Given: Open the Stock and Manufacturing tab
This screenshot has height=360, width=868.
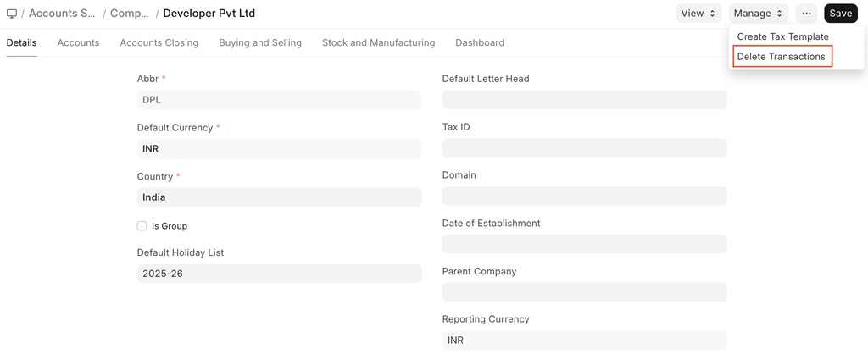Looking at the screenshot, I should tap(378, 42).
